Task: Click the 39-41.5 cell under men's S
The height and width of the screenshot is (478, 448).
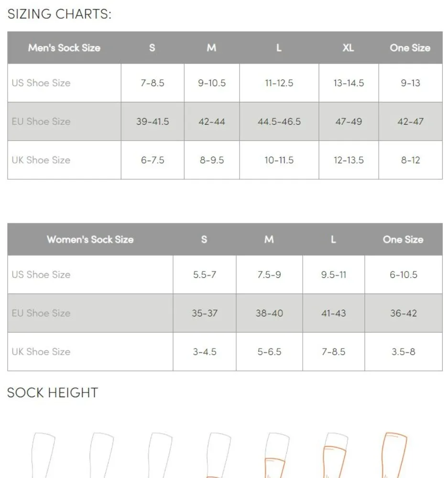Action: coord(153,121)
